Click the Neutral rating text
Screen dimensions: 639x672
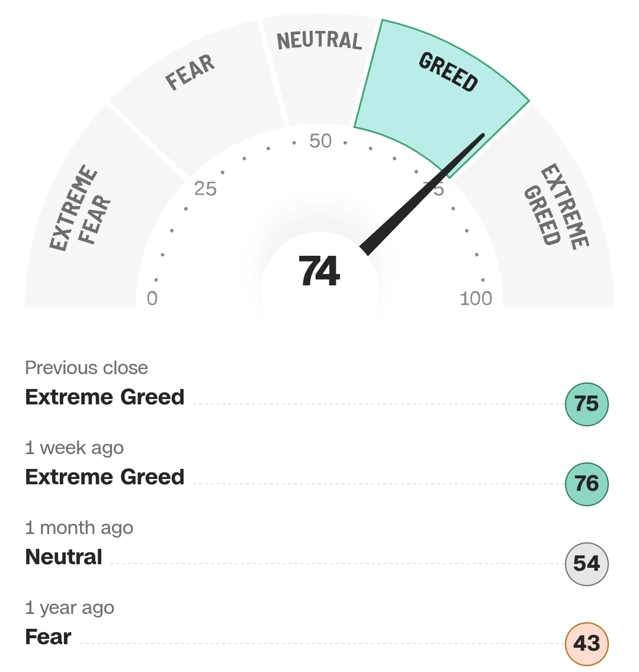(x=63, y=557)
